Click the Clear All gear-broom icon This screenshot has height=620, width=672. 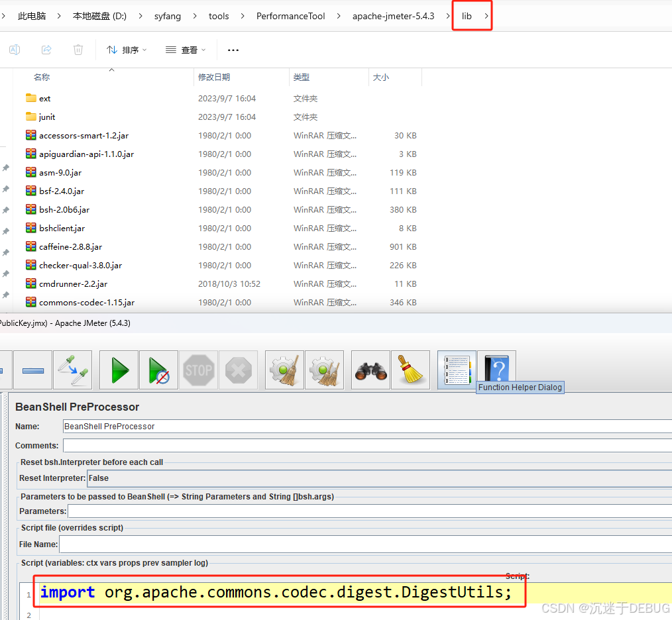[324, 370]
